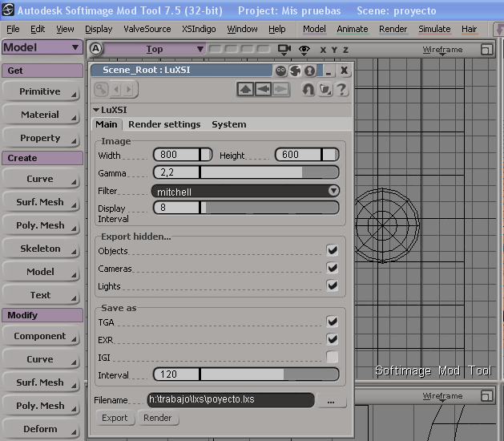Image resolution: width=504 pixels, height=441 pixels.
Task: Click the Z axis view button
Action: (345, 51)
